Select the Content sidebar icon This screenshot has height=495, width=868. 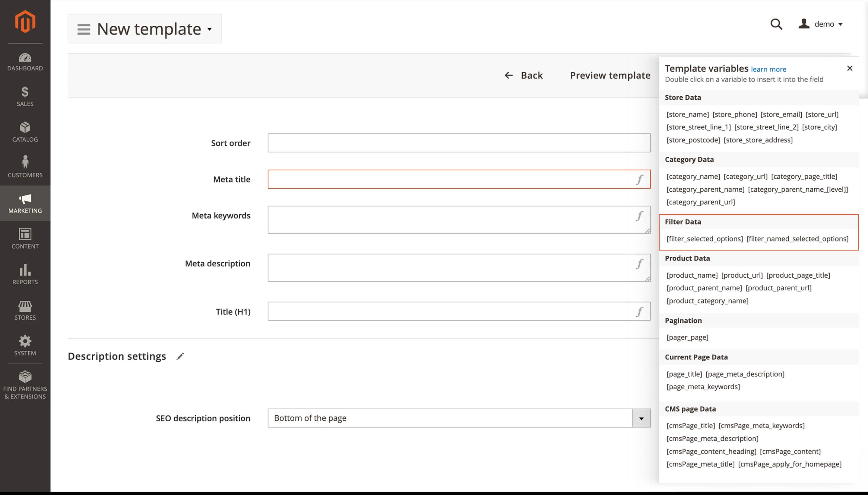25,238
